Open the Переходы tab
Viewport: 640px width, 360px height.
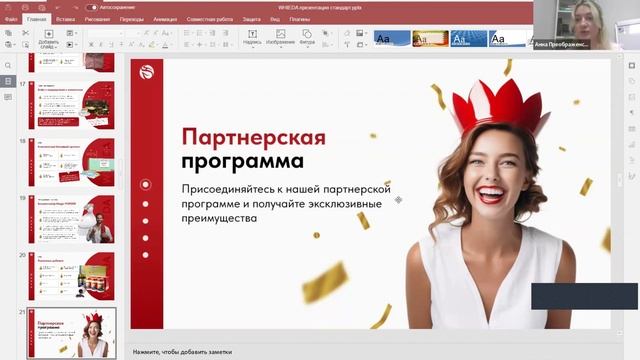tap(131, 19)
